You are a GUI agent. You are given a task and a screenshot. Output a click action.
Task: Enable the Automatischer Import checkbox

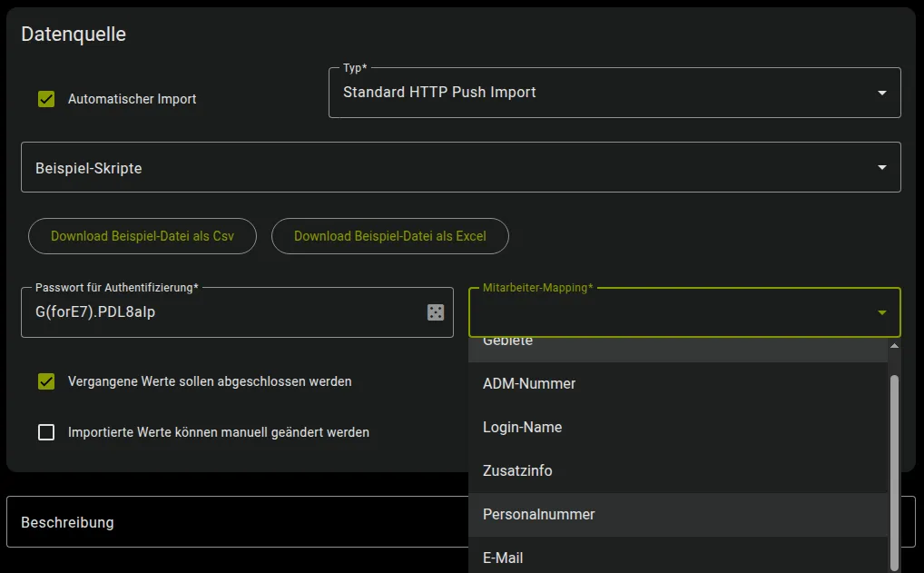pos(46,99)
